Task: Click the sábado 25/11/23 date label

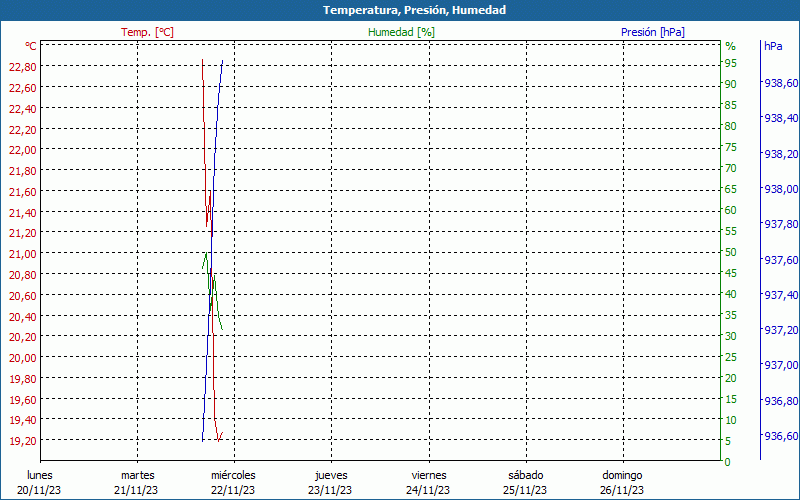Action: pos(526,483)
